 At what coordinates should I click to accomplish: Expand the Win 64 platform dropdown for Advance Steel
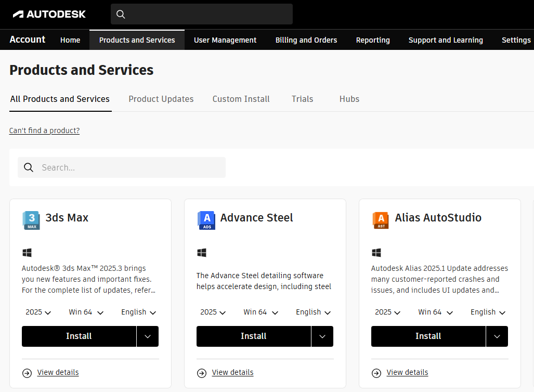(x=261, y=312)
